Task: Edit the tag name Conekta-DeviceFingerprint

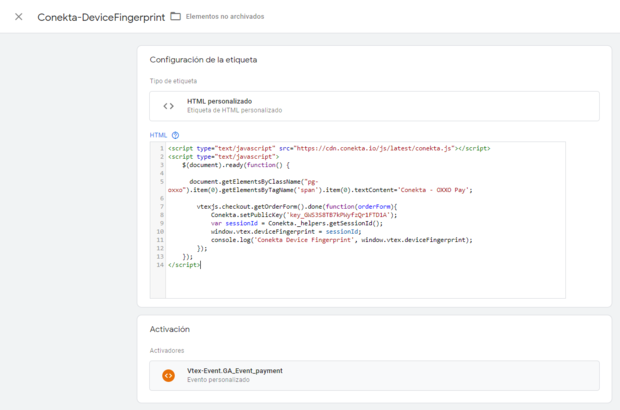Action: coord(101,17)
